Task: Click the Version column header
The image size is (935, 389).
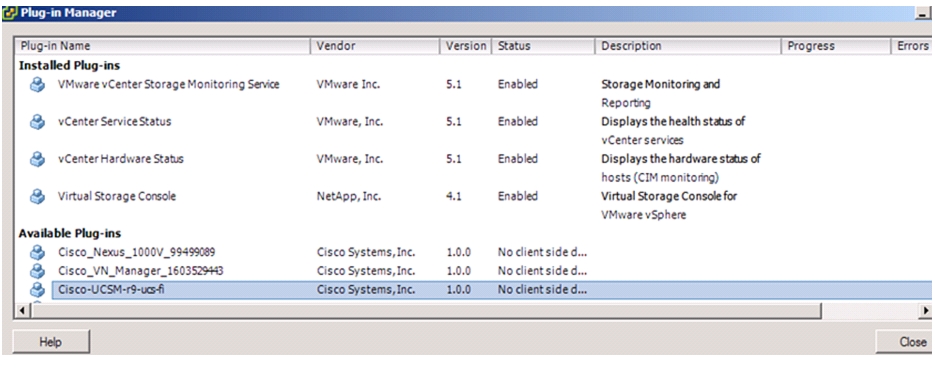Action: [x=466, y=46]
